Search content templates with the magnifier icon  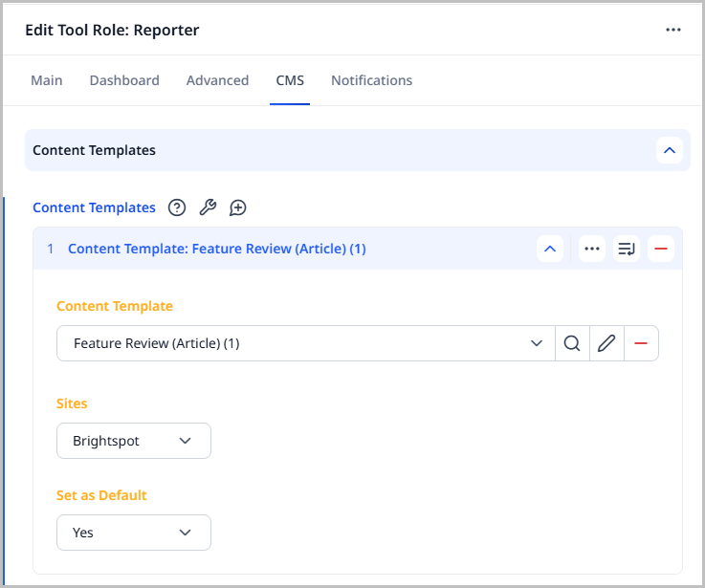[x=572, y=343]
